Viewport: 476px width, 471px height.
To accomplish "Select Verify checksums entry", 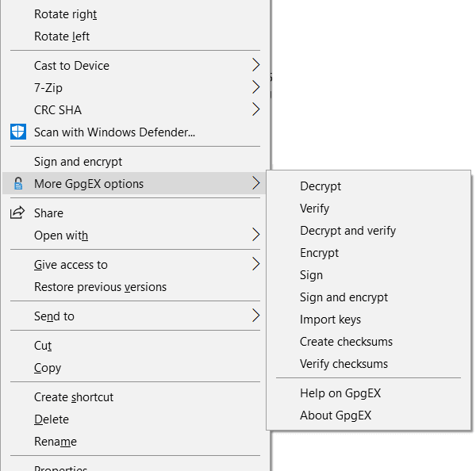I will click(x=344, y=364).
